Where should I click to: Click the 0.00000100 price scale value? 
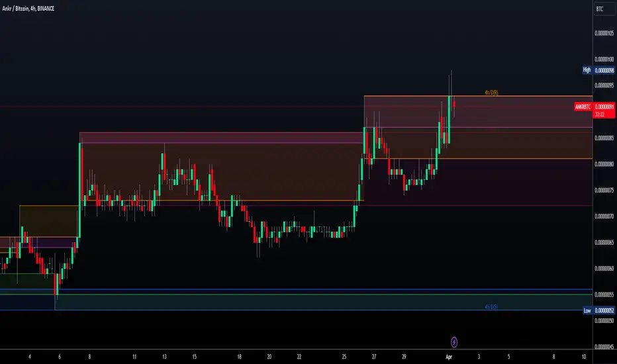[x=604, y=59]
